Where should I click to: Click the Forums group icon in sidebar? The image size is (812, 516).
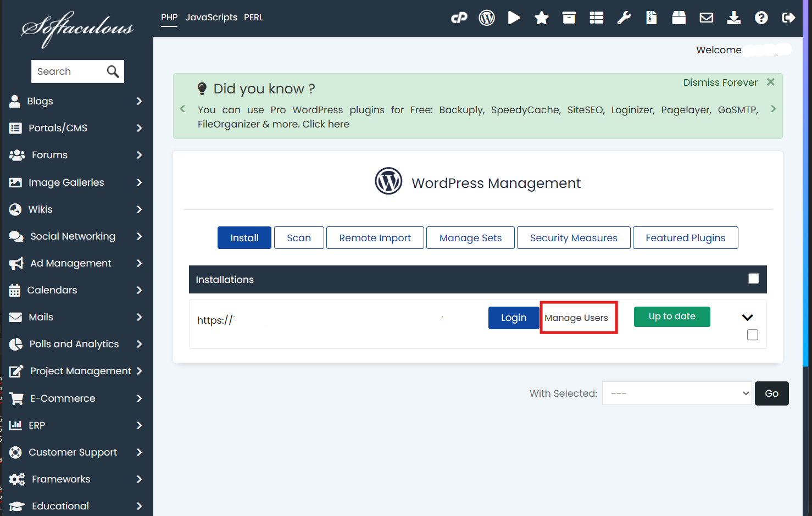(17, 155)
